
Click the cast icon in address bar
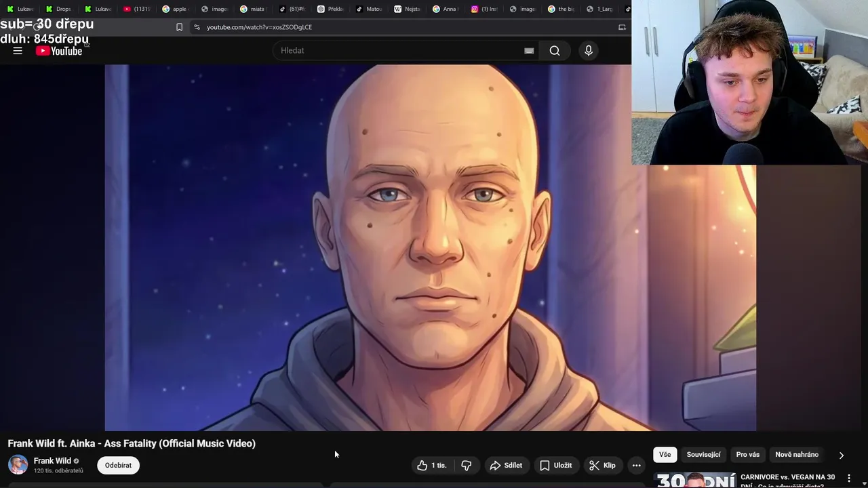[x=622, y=27]
